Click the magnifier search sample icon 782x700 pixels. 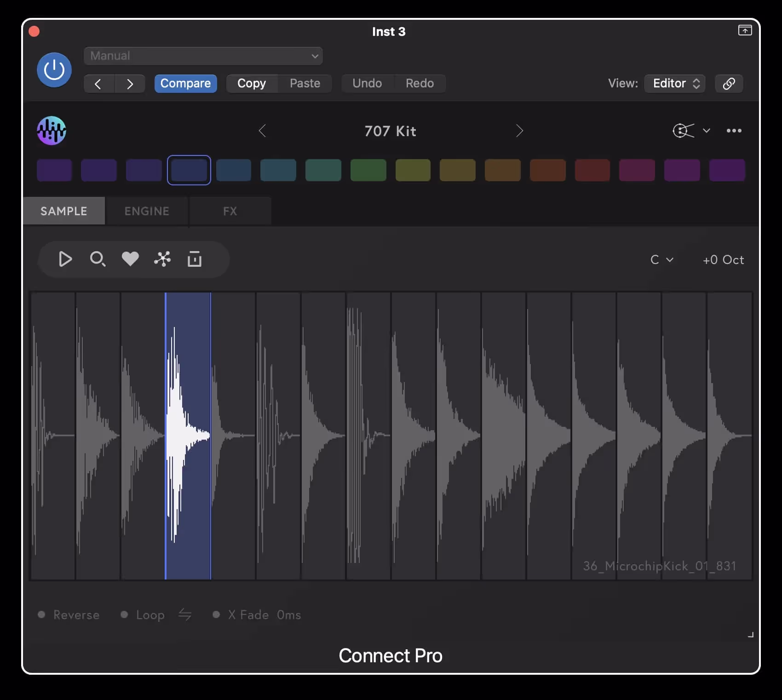coord(98,259)
